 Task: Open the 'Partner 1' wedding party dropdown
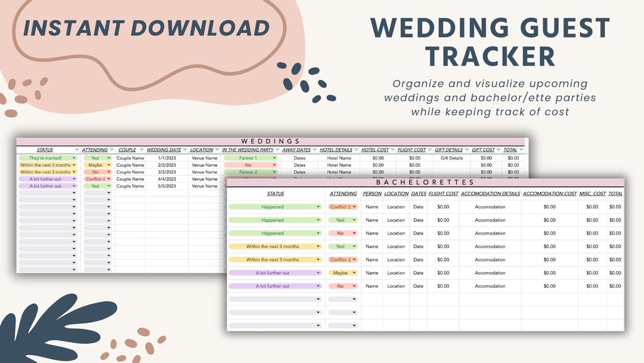point(274,156)
